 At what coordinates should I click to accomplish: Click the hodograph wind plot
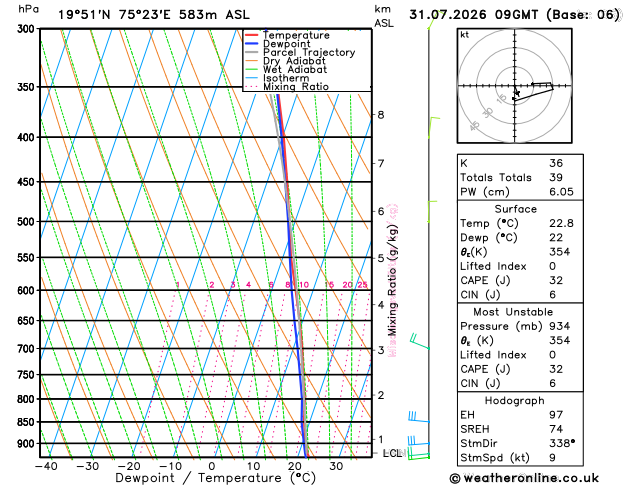click(x=514, y=86)
